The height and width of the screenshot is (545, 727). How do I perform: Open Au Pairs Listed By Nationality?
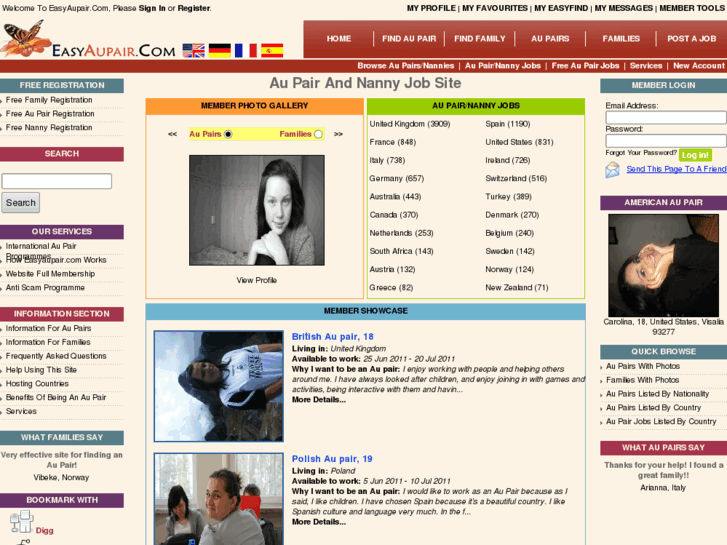tap(657, 394)
